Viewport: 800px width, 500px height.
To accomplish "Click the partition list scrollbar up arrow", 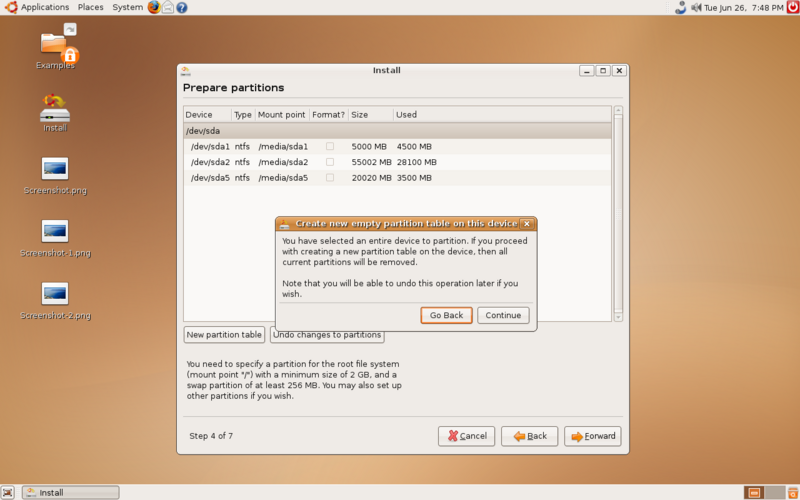I will click(x=618, y=110).
